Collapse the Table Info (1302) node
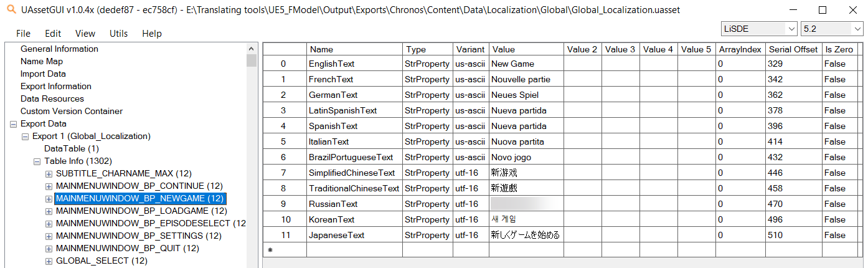 click(37, 161)
